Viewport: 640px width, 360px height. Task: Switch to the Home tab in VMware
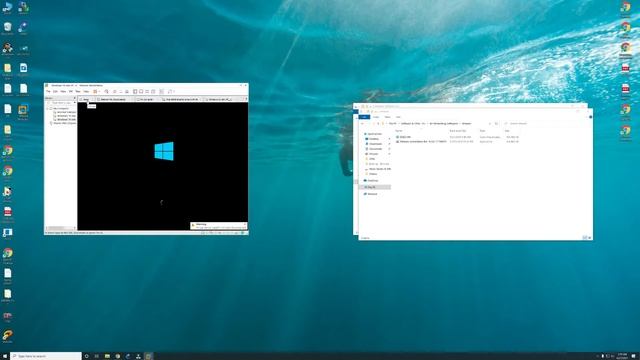coord(86,99)
